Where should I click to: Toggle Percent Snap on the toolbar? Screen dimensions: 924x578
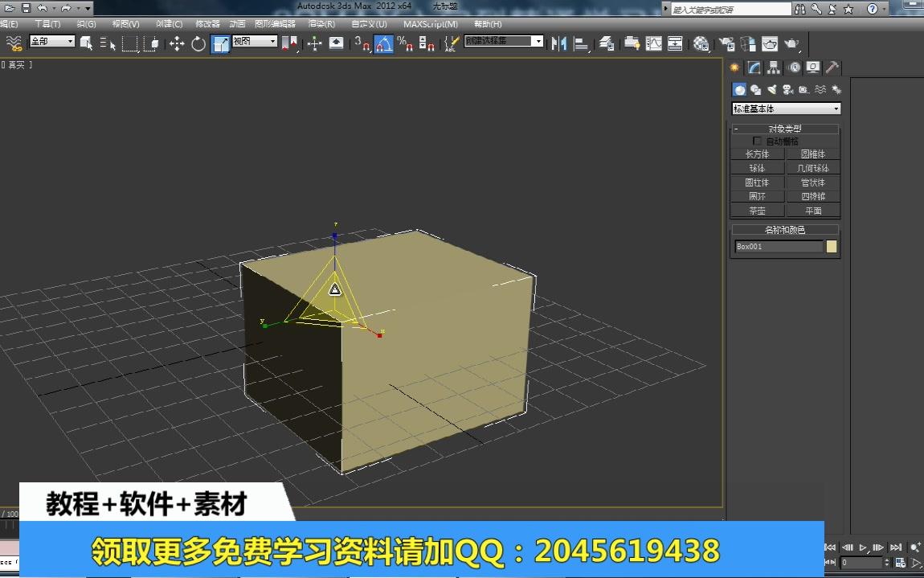[x=406, y=43]
